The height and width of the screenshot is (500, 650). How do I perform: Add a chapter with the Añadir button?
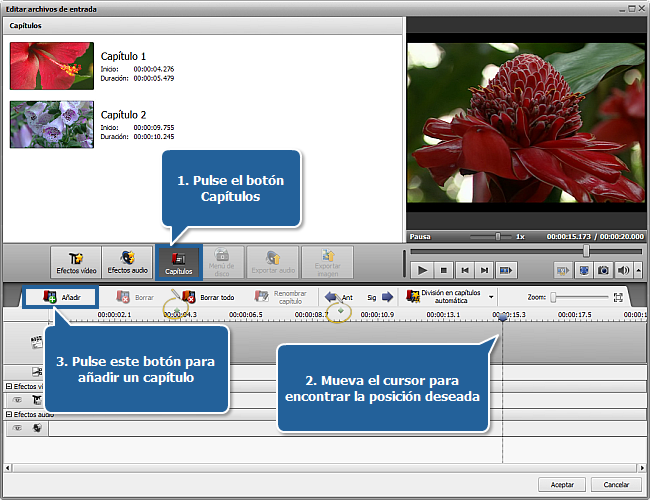click(61, 297)
